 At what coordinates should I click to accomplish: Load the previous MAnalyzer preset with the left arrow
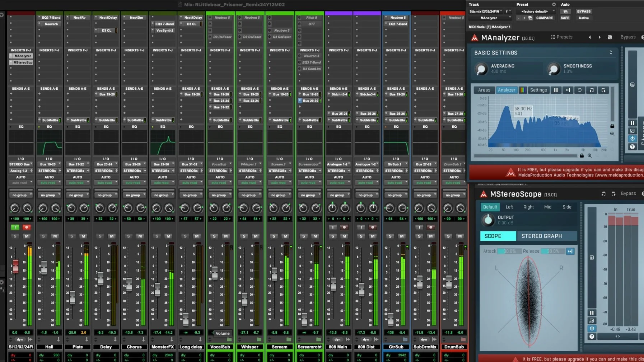click(590, 37)
